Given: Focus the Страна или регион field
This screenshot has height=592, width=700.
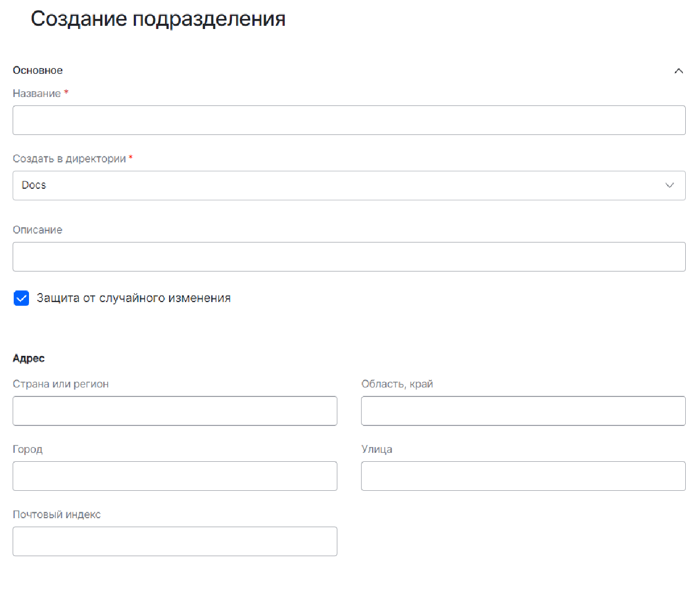Looking at the screenshot, I should click(174, 411).
